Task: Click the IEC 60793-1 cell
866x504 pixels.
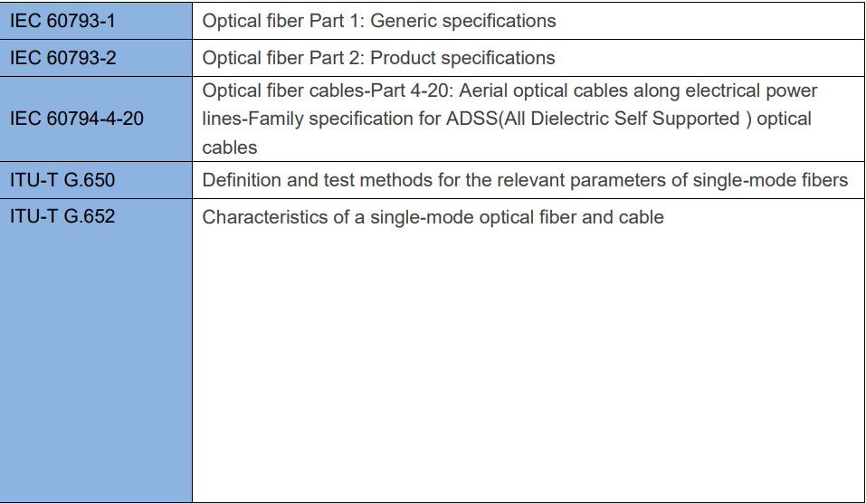Action: (x=96, y=21)
